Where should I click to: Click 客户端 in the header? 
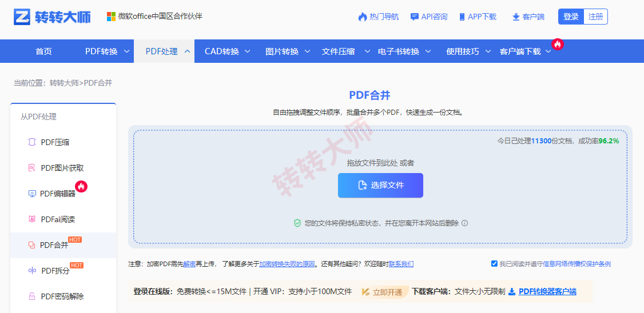pos(534,17)
